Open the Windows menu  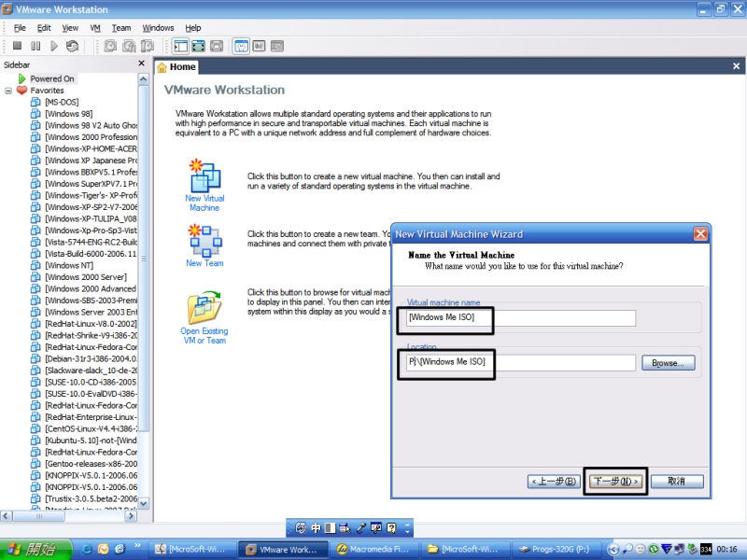[158, 28]
